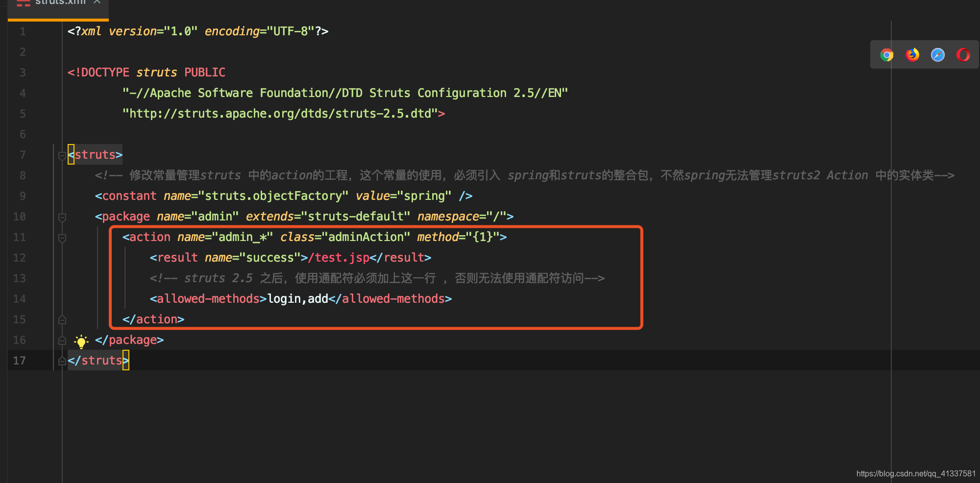Click fold end marker on line 17
Viewport: 980px width, 483px height.
(x=62, y=361)
